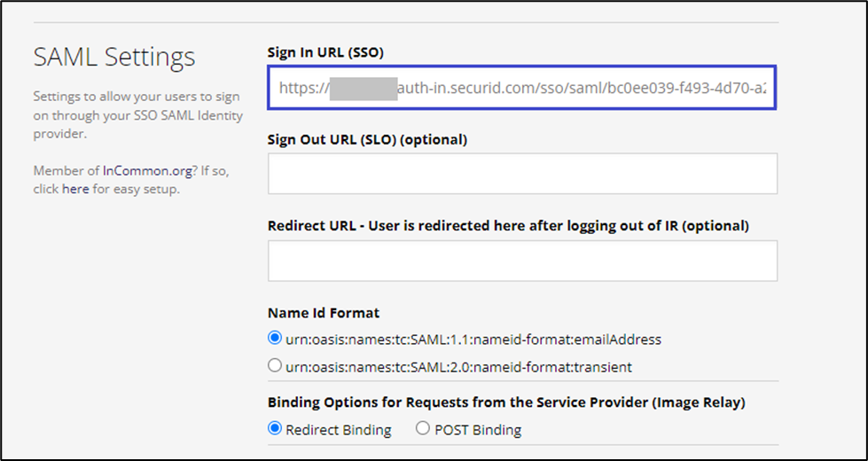Screen dimensions: 868x461
Task: Enable the POST Binding radio button
Action: coord(422,429)
